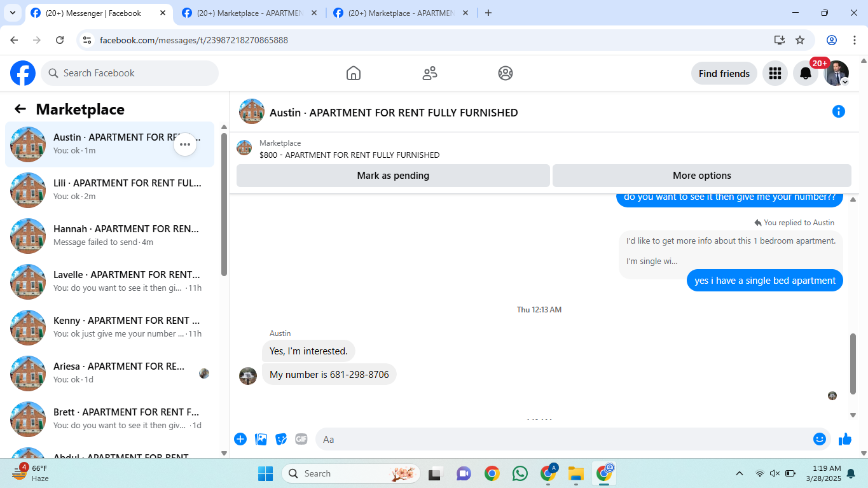Open Chrome's tab search dropdown
The width and height of the screenshot is (868, 488).
click(13, 13)
